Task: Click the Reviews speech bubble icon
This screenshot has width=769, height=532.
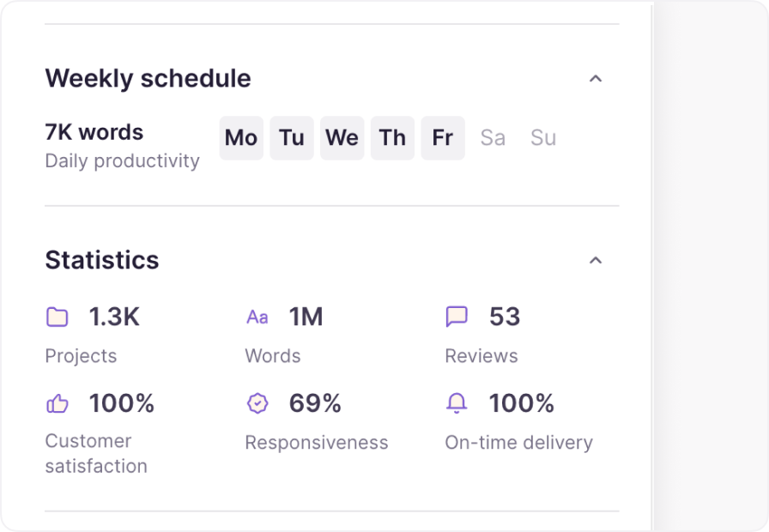Action: [x=457, y=317]
